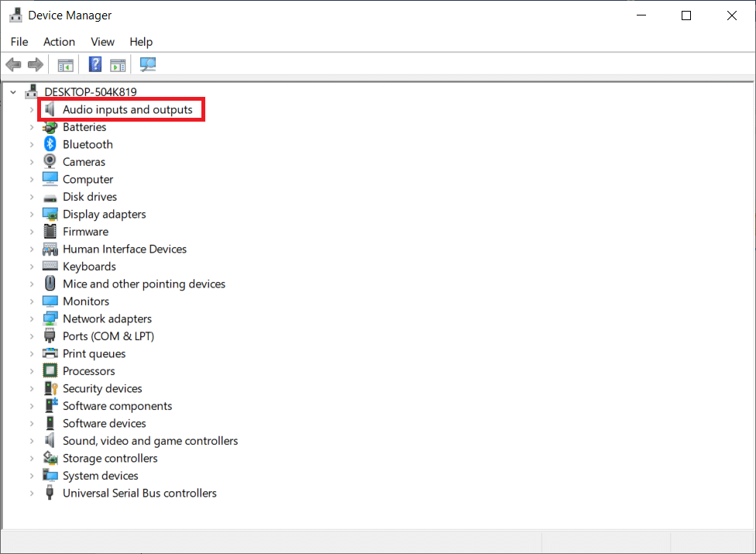Screen dimensions: 756x554
Task: Click the Bluetooth logo icon
Action: coord(50,144)
